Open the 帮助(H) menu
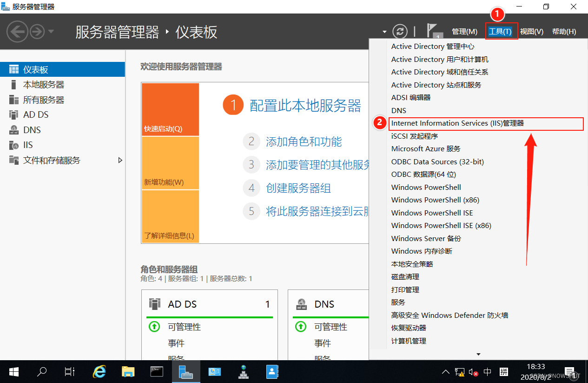The image size is (588, 383). (x=564, y=32)
